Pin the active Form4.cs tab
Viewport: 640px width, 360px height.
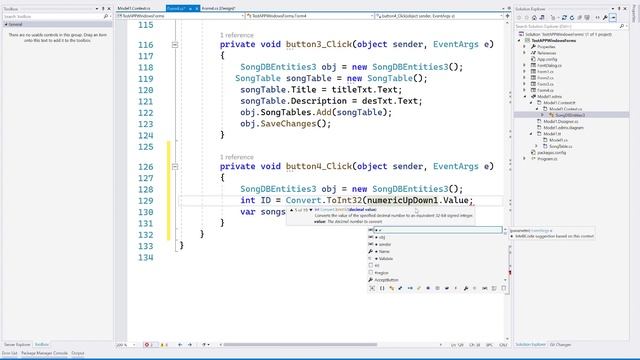(190, 8)
